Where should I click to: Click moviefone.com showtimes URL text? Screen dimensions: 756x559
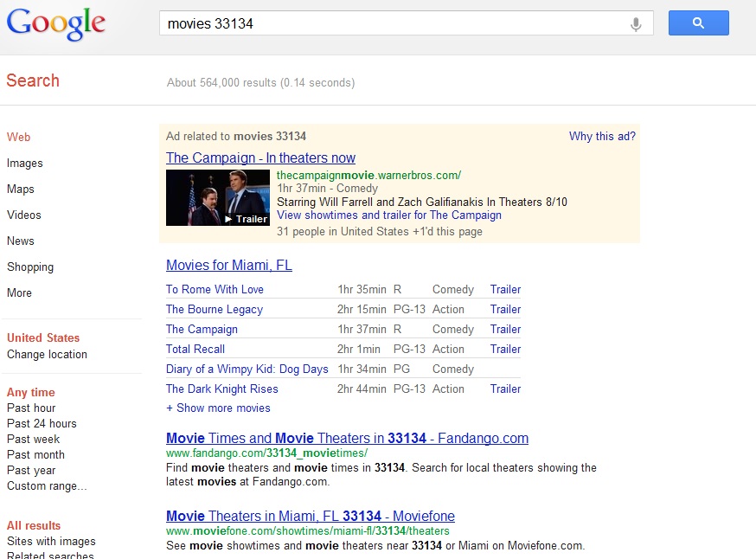point(308,531)
